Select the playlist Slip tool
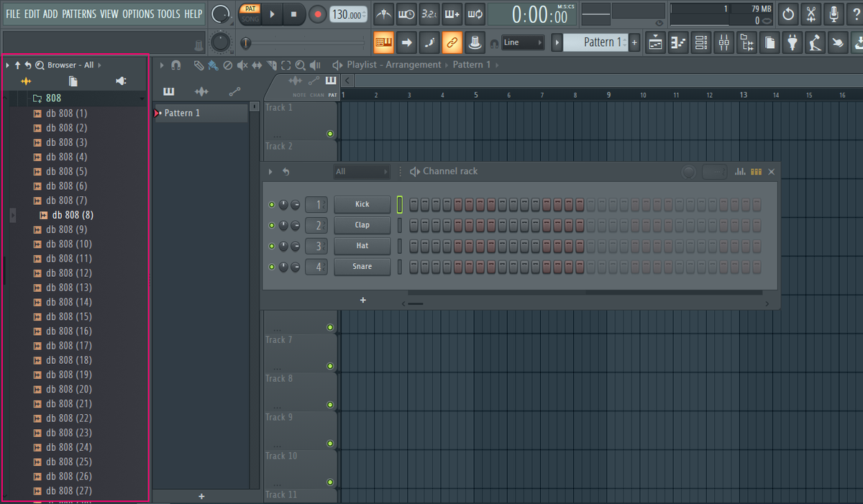The height and width of the screenshot is (504, 863). tap(257, 65)
